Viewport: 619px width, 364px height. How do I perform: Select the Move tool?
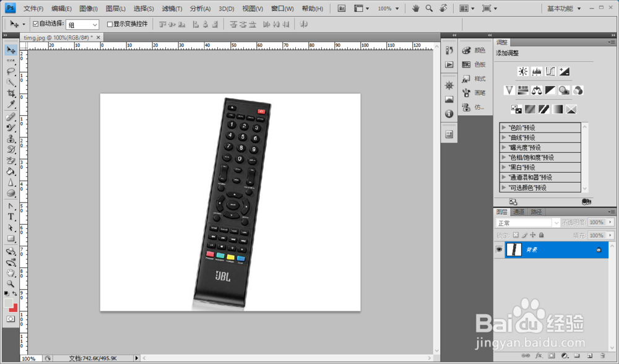tap(11, 50)
